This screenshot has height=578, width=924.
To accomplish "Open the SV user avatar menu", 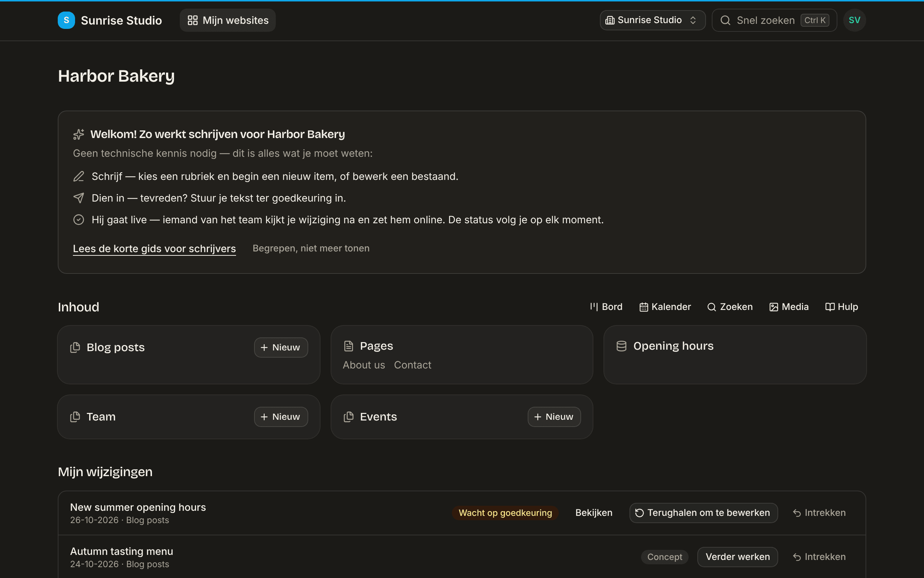I will coord(854,20).
